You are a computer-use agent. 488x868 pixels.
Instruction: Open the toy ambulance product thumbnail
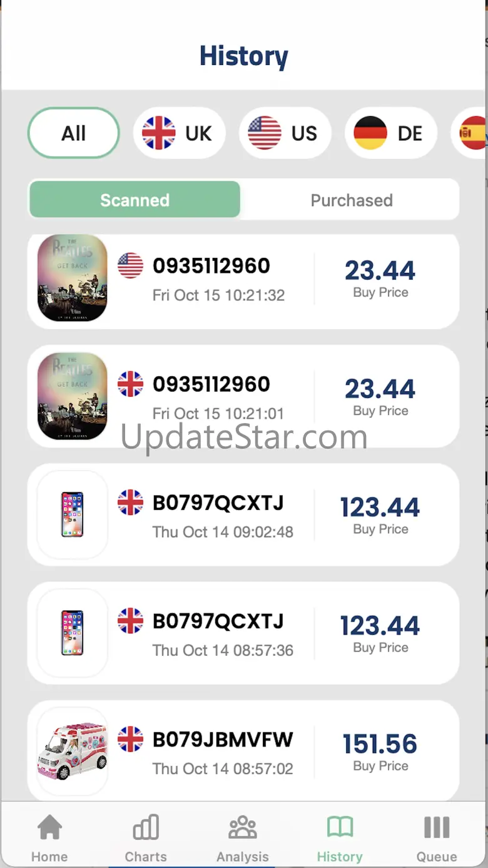click(x=72, y=751)
